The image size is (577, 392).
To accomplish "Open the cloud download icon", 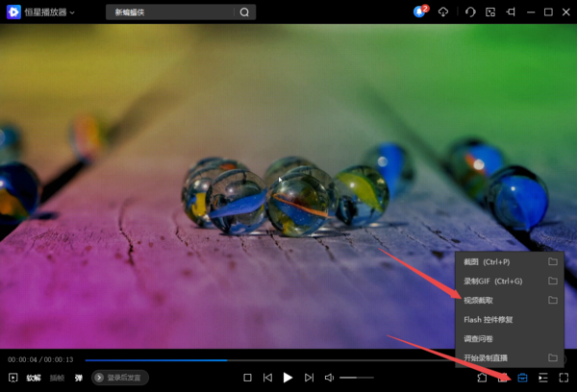I will pos(443,12).
